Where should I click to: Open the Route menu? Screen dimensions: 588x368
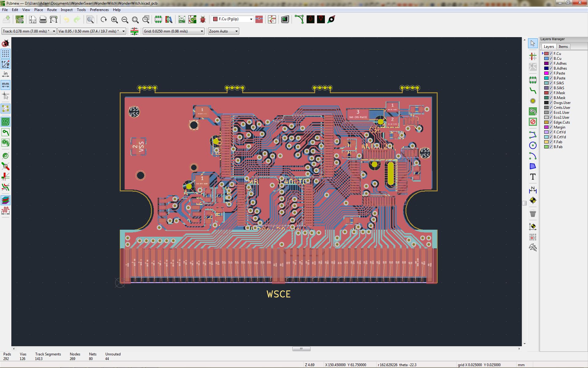(52, 10)
